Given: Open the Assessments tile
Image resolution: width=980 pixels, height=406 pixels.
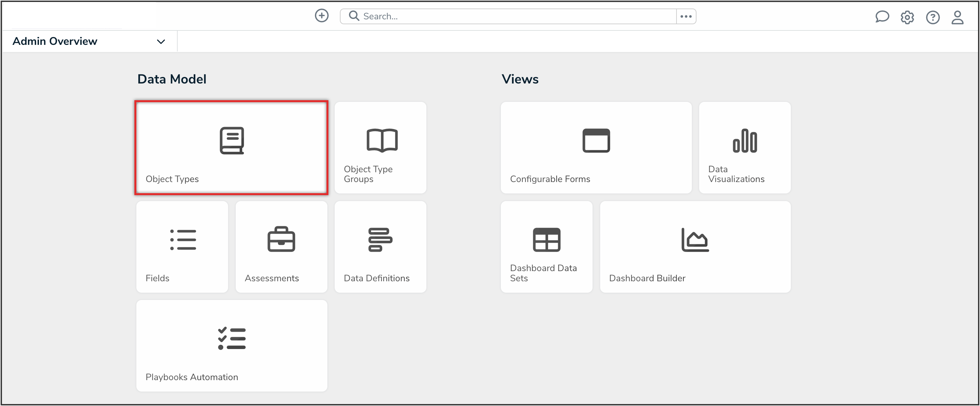Looking at the screenshot, I should coord(281,247).
